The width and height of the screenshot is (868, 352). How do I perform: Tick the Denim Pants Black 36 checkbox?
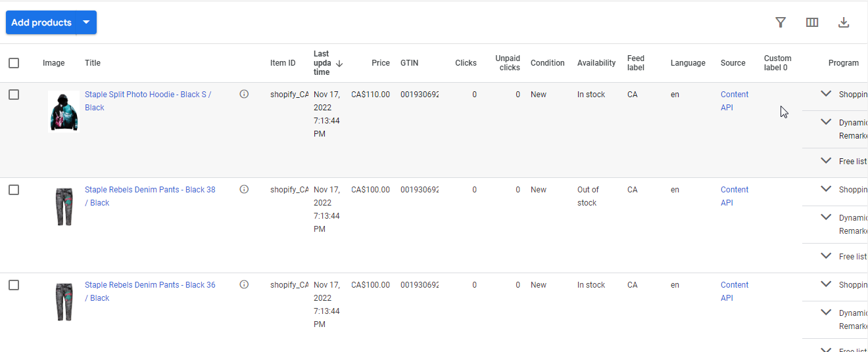point(14,285)
